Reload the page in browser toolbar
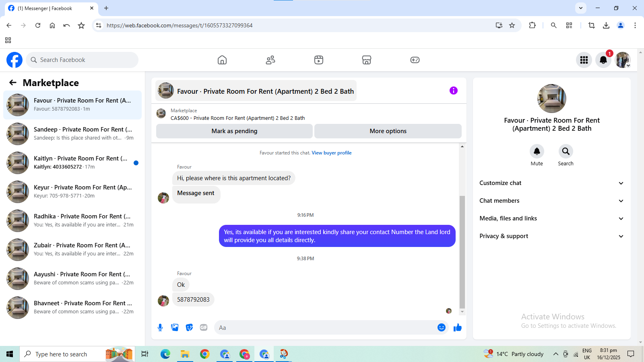 point(38,25)
